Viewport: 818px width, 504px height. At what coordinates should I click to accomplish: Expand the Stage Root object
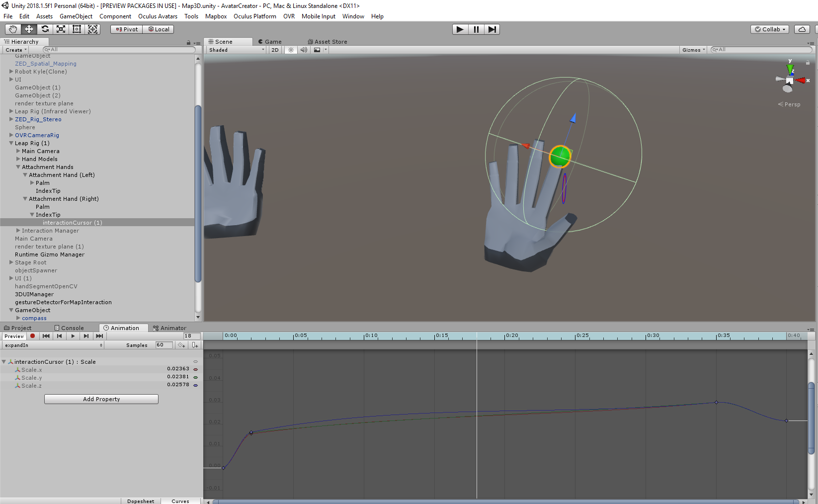click(x=11, y=262)
